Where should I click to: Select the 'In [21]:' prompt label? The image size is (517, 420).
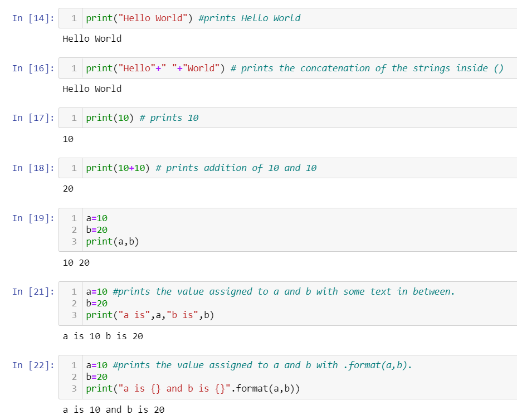(x=33, y=292)
